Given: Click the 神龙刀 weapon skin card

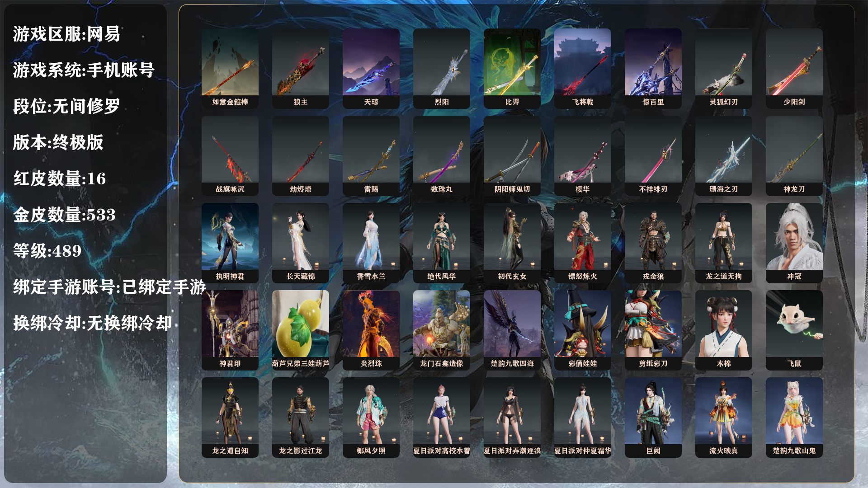Looking at the screenshot, I should coord(794,156).
